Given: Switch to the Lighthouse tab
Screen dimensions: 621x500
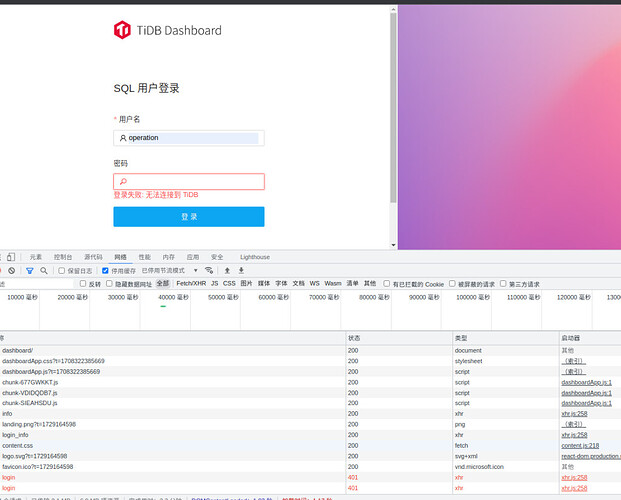Looking at the screenshot, I should click(x=255, y=257).
